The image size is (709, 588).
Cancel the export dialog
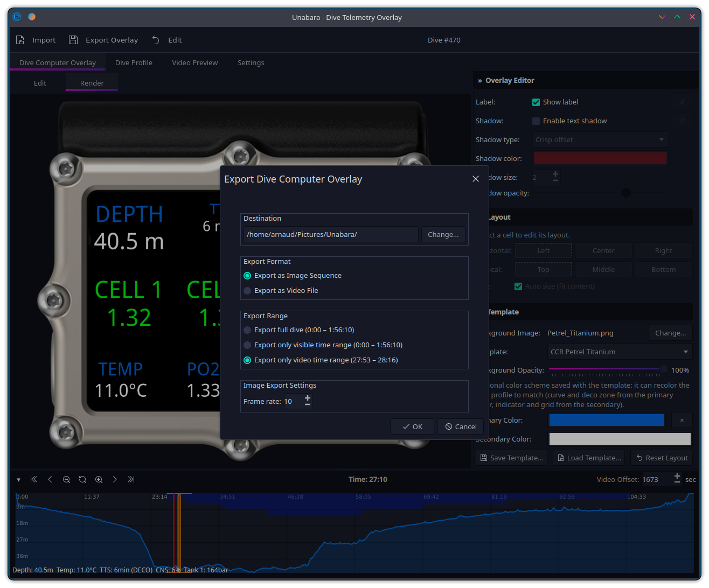pos(461,426)
